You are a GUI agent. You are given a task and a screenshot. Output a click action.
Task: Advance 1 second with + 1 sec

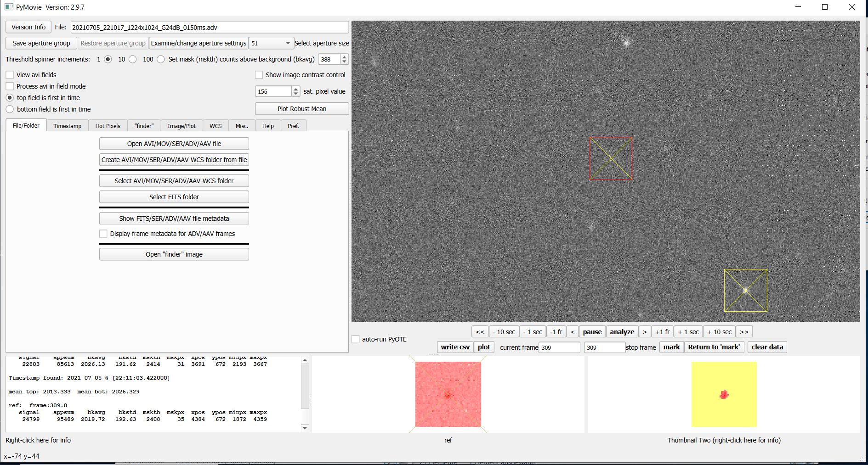tap(688, 332)
